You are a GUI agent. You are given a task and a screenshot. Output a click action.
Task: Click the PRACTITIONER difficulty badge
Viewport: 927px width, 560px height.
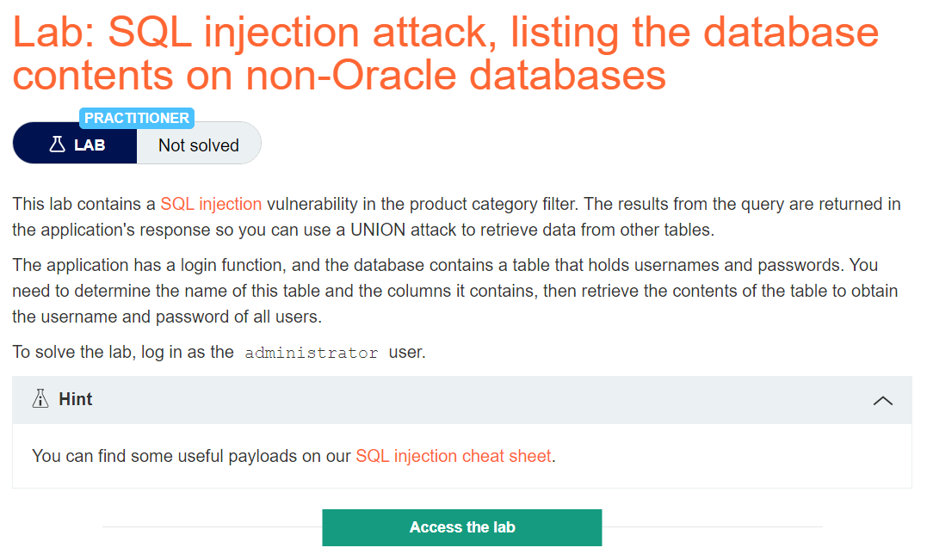(137, 118)
